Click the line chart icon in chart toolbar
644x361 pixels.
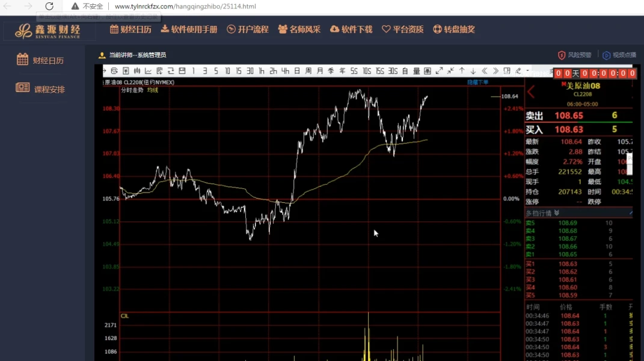[148, 71]
